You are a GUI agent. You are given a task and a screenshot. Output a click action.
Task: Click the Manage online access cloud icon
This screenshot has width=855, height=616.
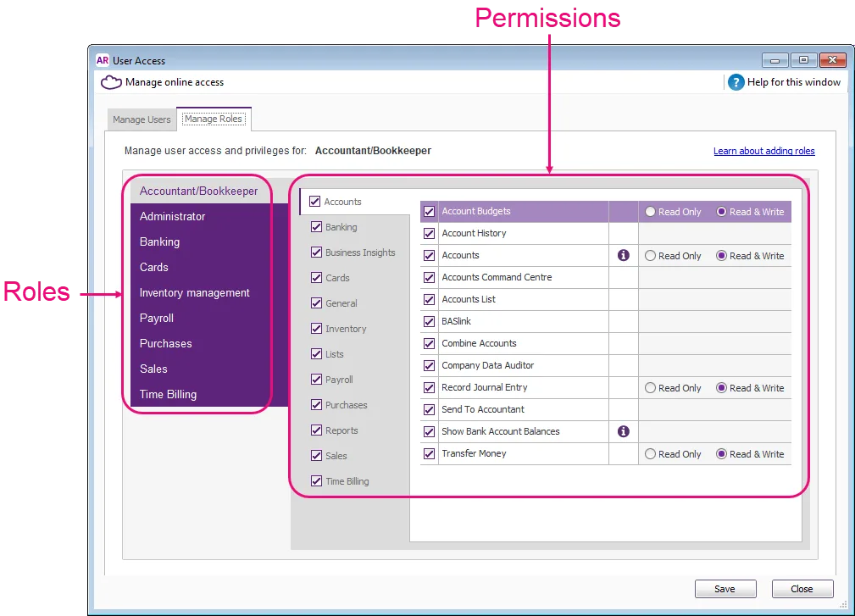tap(111, 82)
